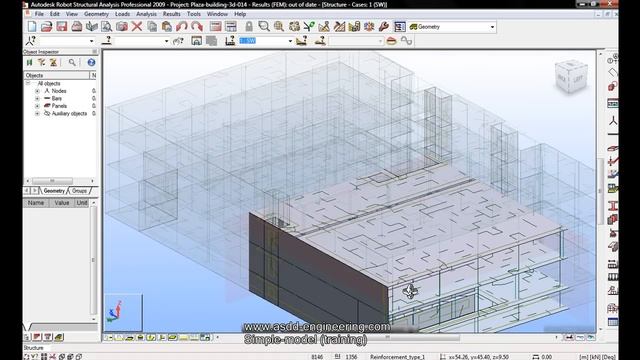Collapse the All objects tree root
This screenshot has width=640, height=360.
(28, 83)
